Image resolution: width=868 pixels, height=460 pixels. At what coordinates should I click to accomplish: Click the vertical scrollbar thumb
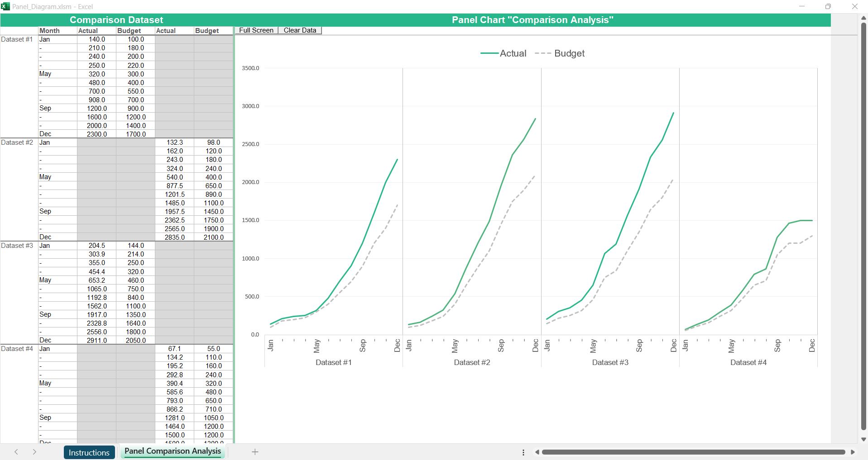click(863, 226)
